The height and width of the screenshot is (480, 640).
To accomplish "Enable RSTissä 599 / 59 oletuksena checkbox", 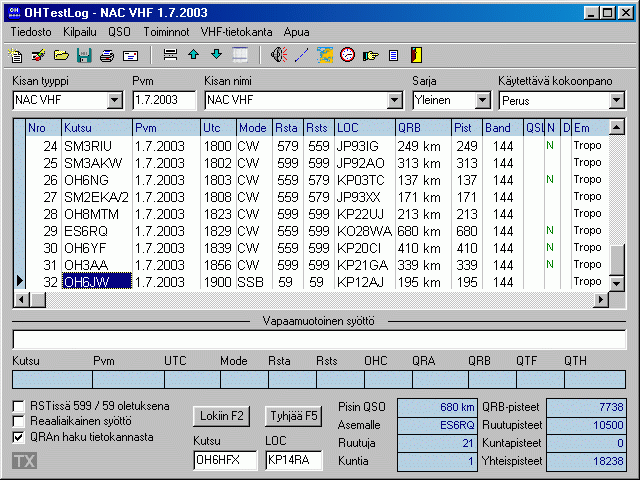I will click(x=20, y=407).
